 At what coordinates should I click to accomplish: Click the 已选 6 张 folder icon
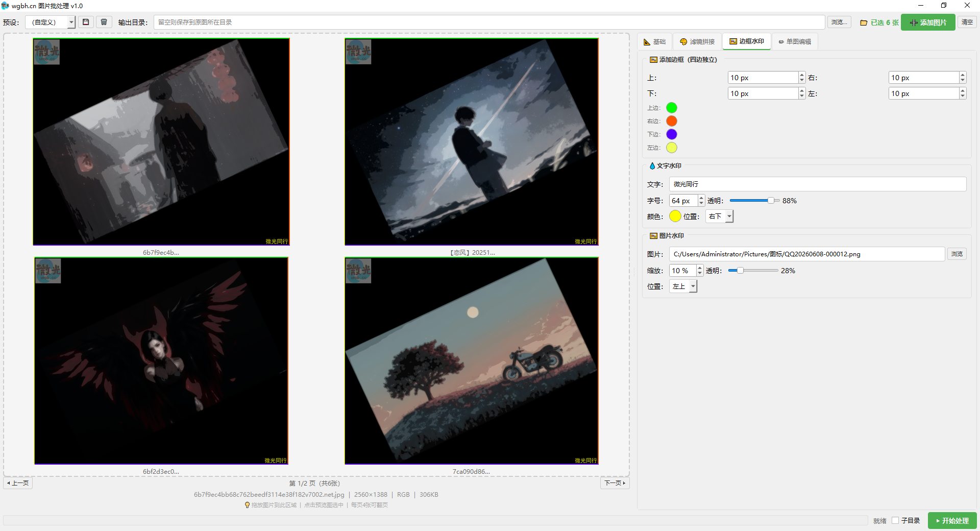coord(864,22)
